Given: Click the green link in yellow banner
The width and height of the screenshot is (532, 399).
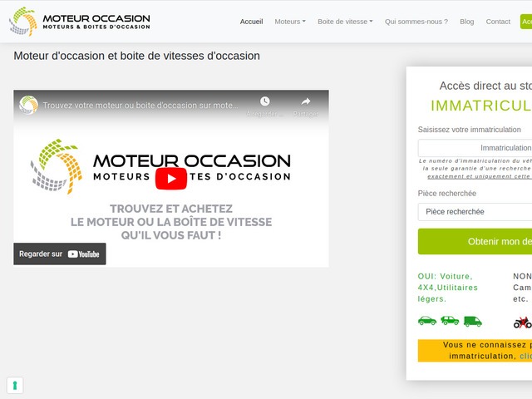Looking at the screenshot, I should [525, 356].
